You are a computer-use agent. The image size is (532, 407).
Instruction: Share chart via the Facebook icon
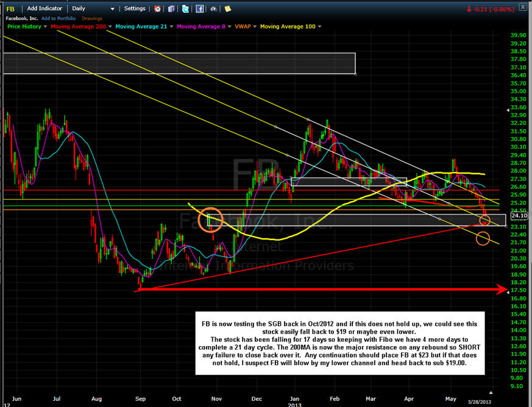[199, 9]
